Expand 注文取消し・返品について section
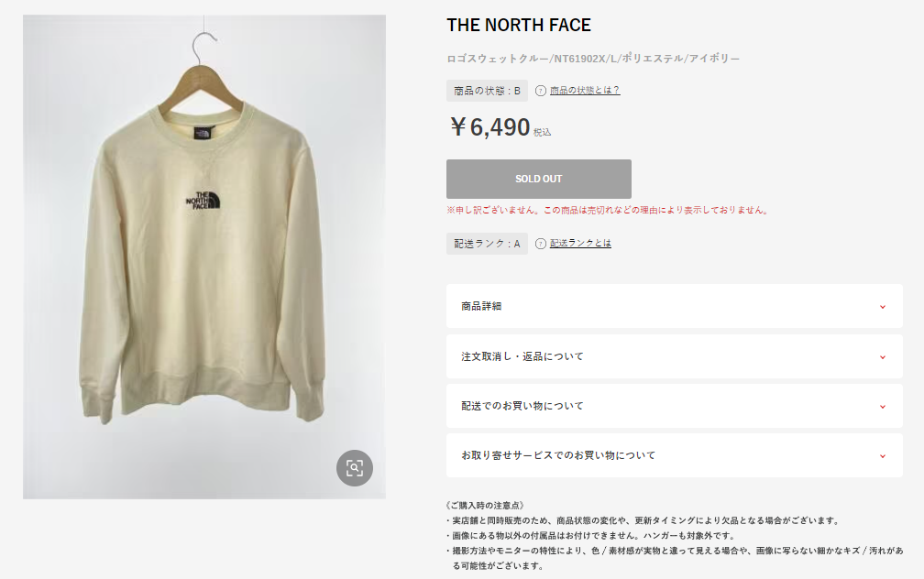This screenshot has height=579, width=924. coord(674,356)
